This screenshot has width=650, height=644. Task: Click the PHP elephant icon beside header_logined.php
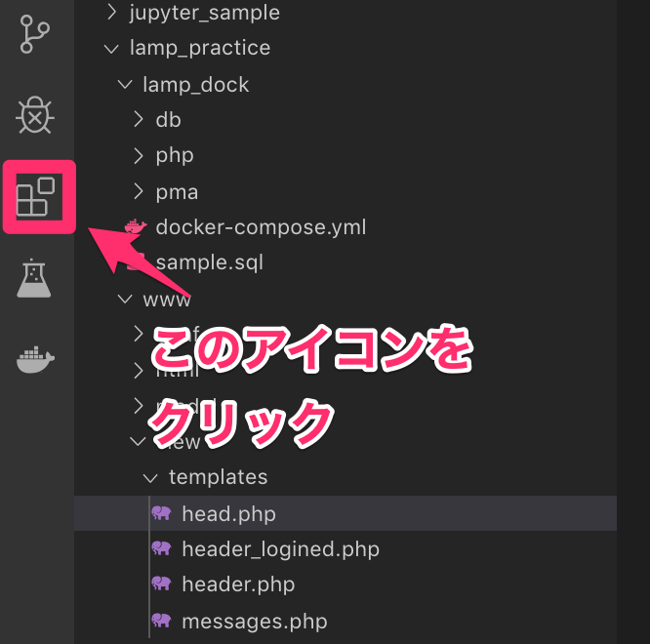point(161,548)
